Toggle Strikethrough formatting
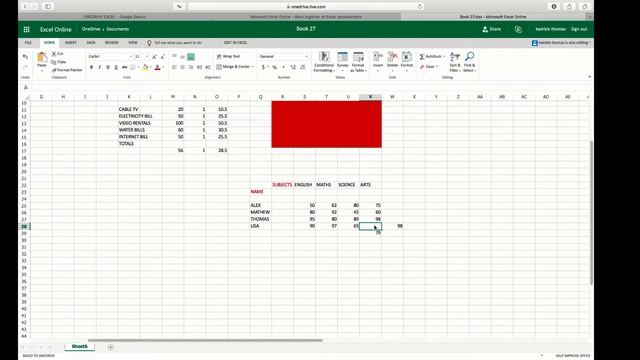 (x=124, y=67)
